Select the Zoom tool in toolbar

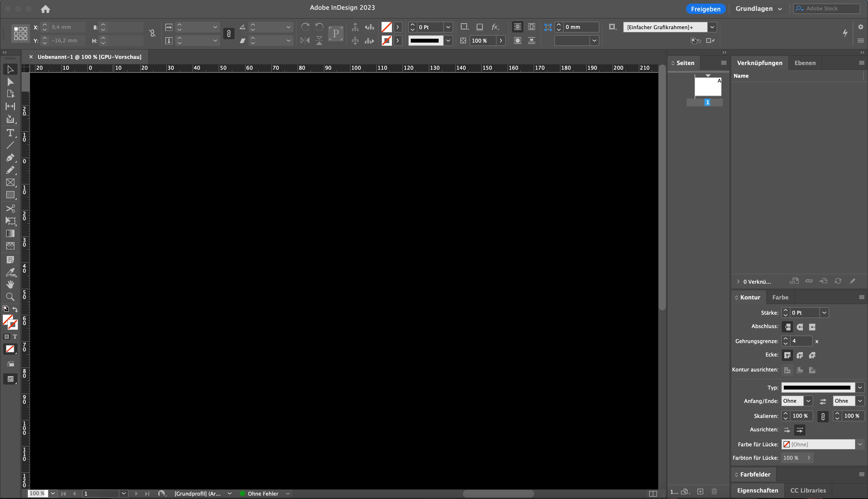point(10,297)
